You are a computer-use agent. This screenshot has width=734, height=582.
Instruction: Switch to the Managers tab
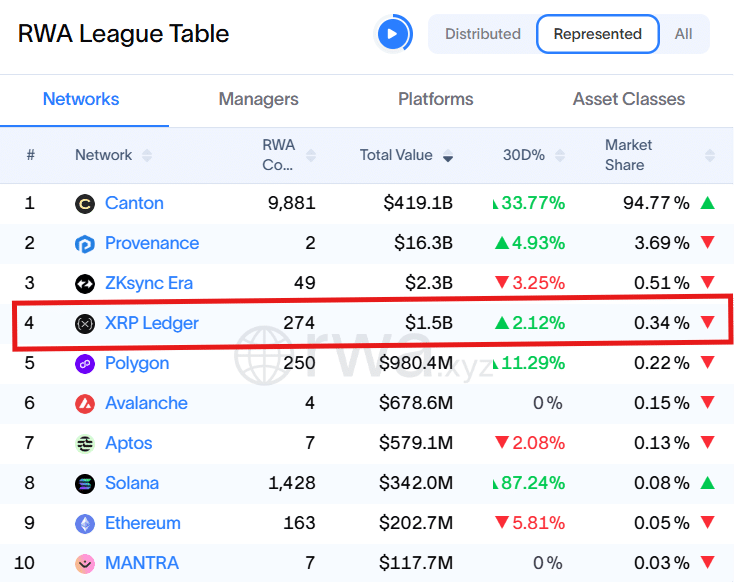pos(258,99)
